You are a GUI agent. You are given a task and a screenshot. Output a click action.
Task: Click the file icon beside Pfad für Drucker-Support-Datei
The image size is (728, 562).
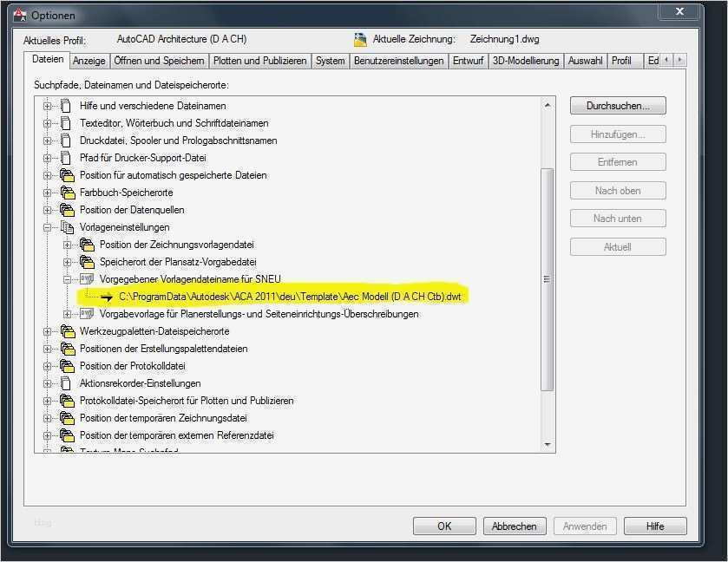tap(66, 158)
